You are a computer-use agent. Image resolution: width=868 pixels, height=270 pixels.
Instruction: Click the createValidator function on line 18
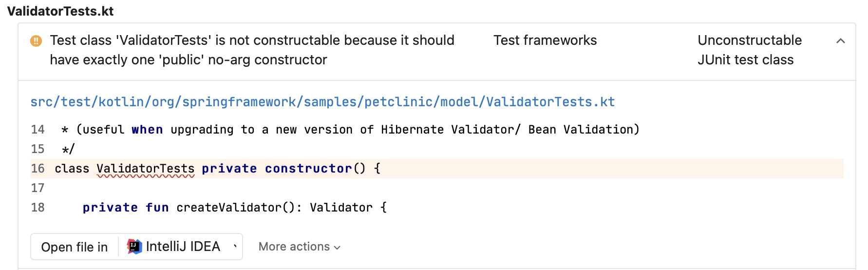coord(229,208)
